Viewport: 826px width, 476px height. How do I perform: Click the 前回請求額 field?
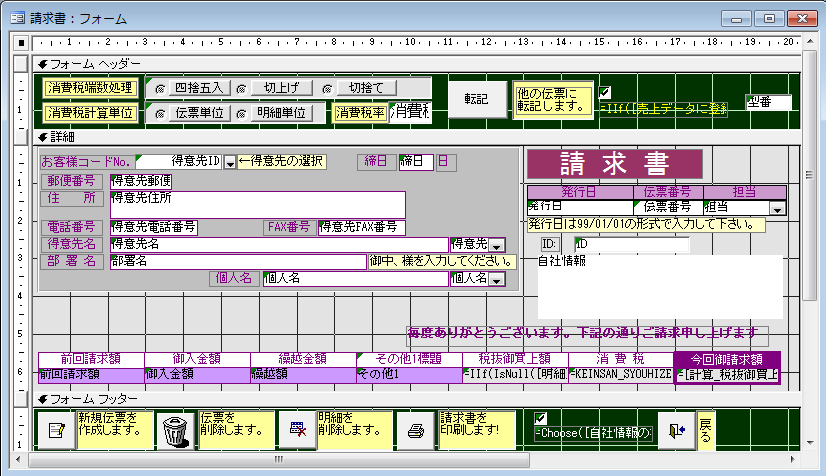point(91,375)
